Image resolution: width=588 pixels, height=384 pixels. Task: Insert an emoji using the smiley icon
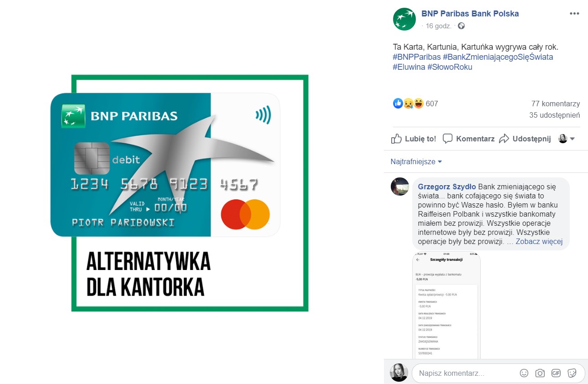click(524, 373)
